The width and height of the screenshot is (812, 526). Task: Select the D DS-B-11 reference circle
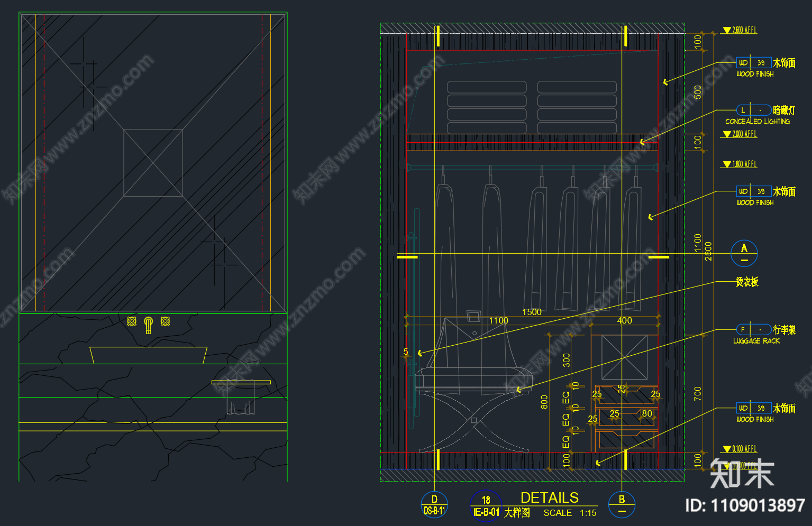click(x=434, y=504)
